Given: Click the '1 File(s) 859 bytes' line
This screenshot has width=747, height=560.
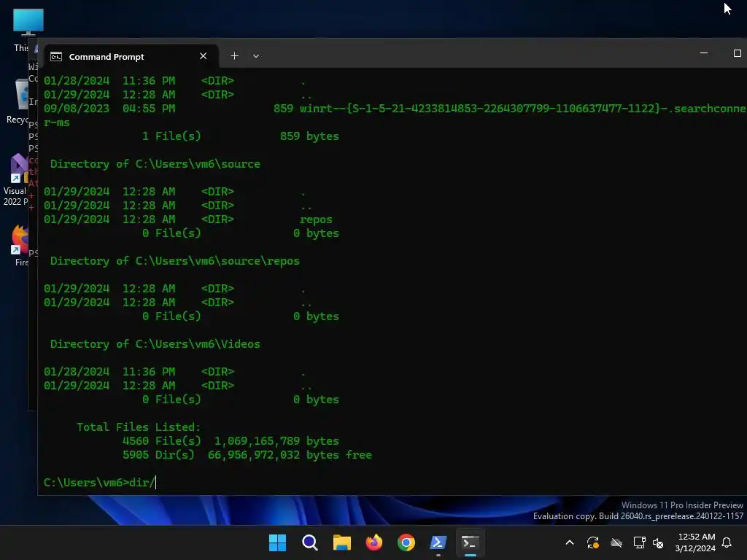Looking at the screenshot, I should click(241, 136).
